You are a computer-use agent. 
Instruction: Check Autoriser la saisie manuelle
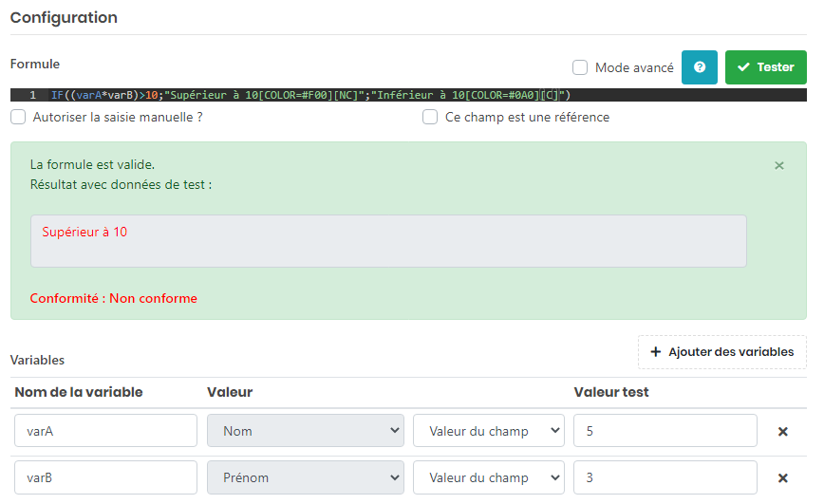[x=18, y=117]
